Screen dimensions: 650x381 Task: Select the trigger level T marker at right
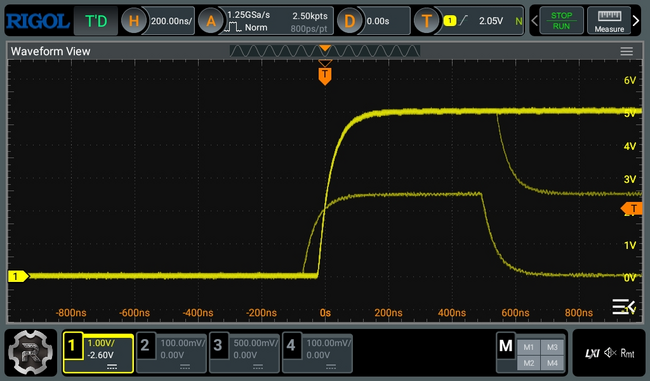632,209
